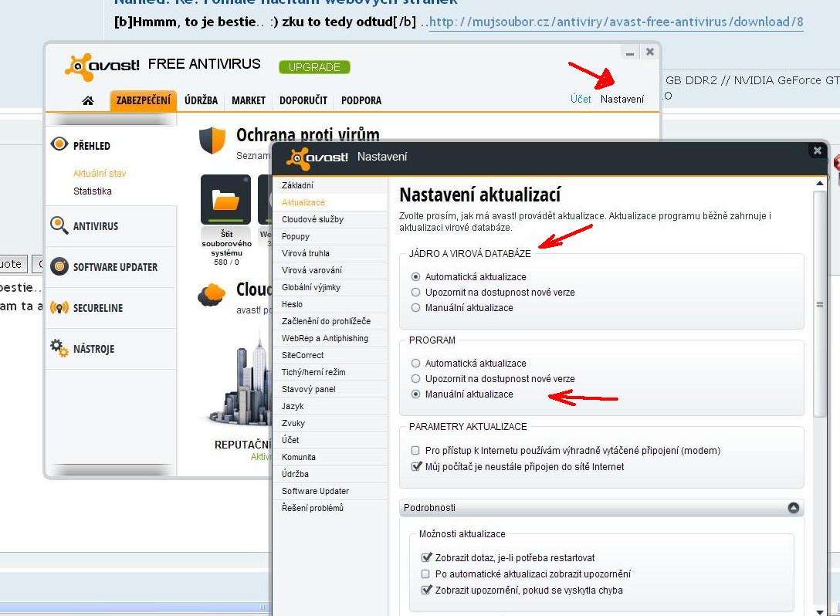Screen dimensions: 840x616
Task: Open Popupy settings category
Action: click(x=330, y=237)
